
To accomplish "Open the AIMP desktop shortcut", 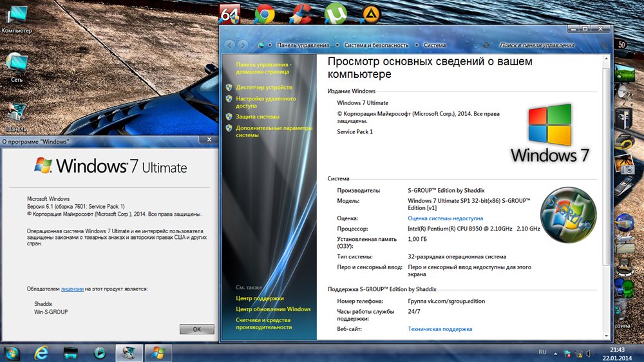I will click(x=368, y=13).
